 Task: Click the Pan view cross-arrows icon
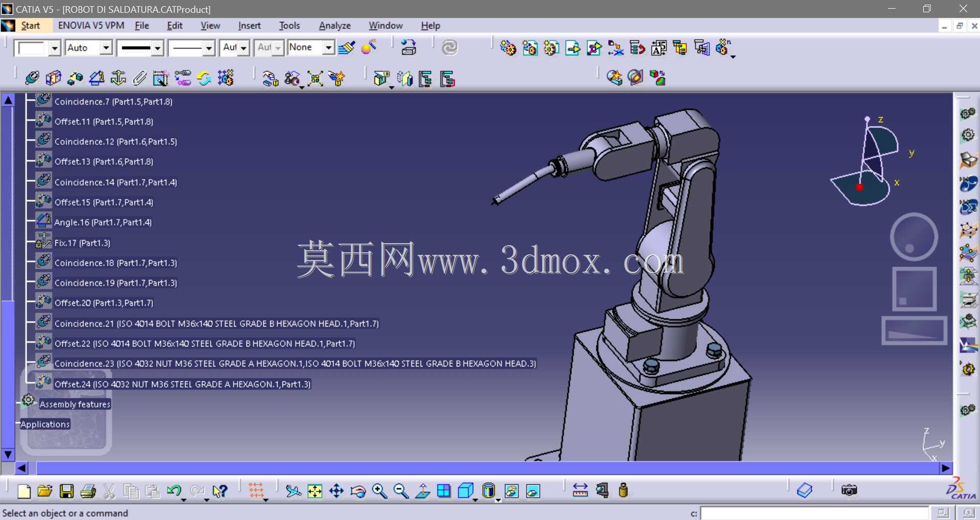coord(336,491)
